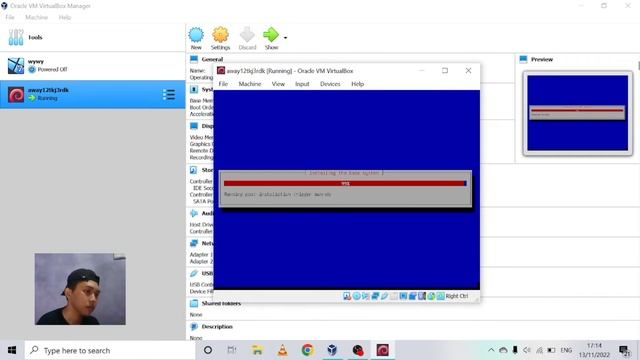
Task: Click the Right Ctrl host key label
Action: click(x=457, y=296)
